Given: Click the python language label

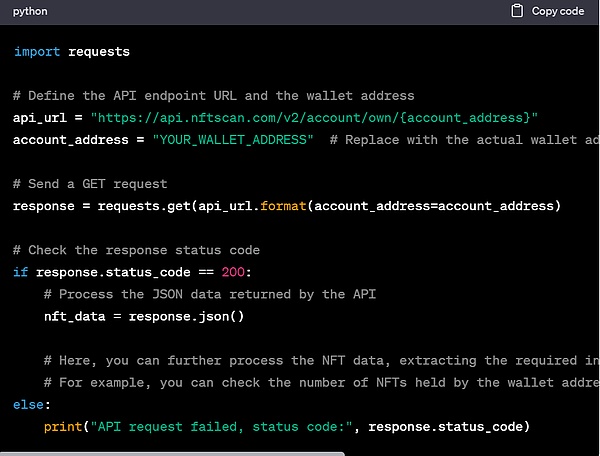Looking at the screenshot, I should (30, 11).
